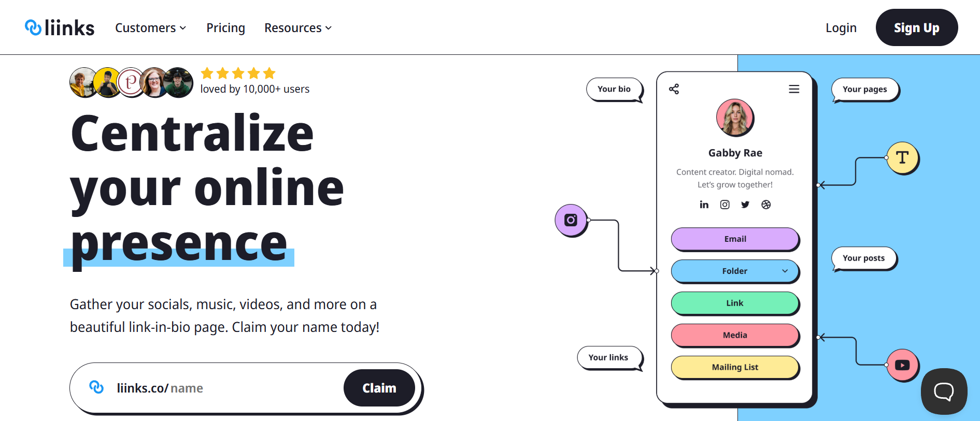Click the red Media button
Screen dimensions: 980x421
[735, 335]
